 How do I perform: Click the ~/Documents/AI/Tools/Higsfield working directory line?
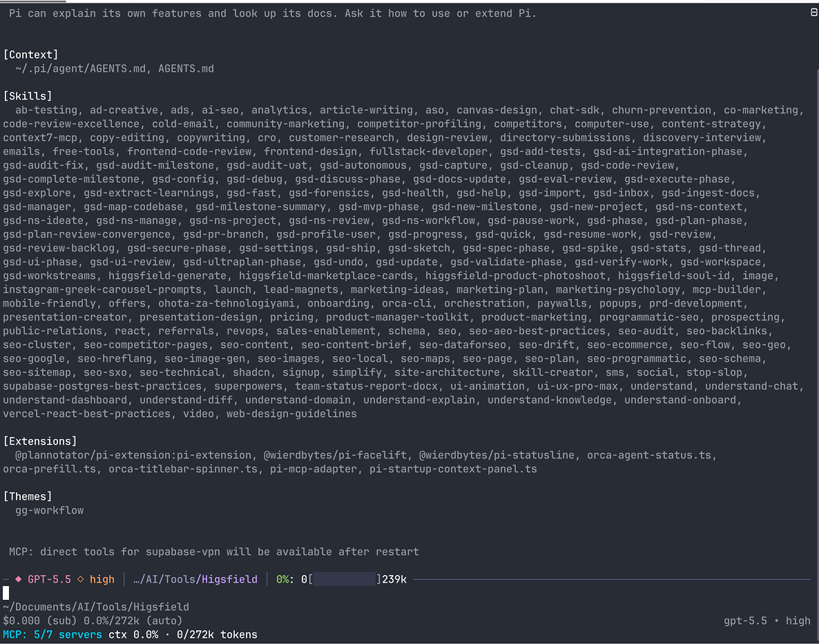(x=96, y=607)
